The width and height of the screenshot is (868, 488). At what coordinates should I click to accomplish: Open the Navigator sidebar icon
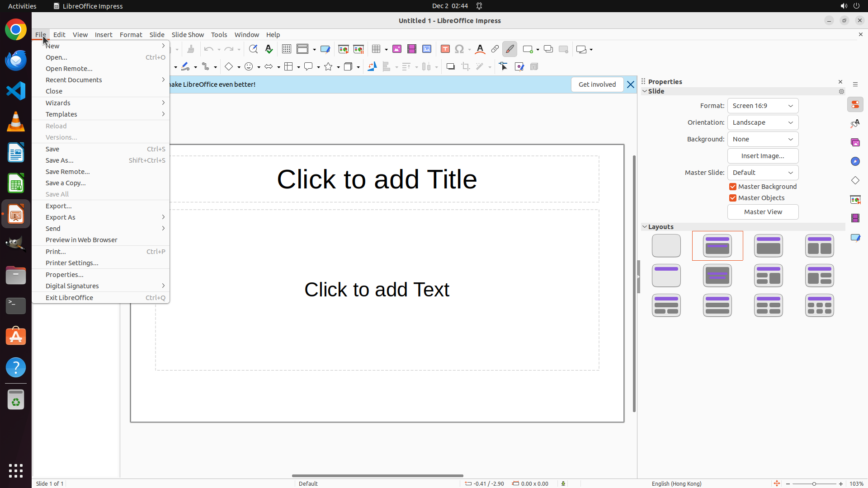pos(855,161)
